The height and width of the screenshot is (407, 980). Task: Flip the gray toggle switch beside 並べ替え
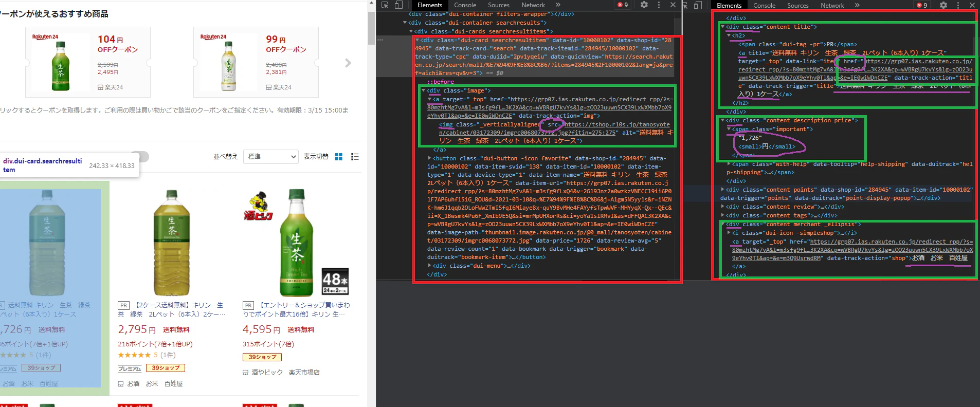pos(140,157)
